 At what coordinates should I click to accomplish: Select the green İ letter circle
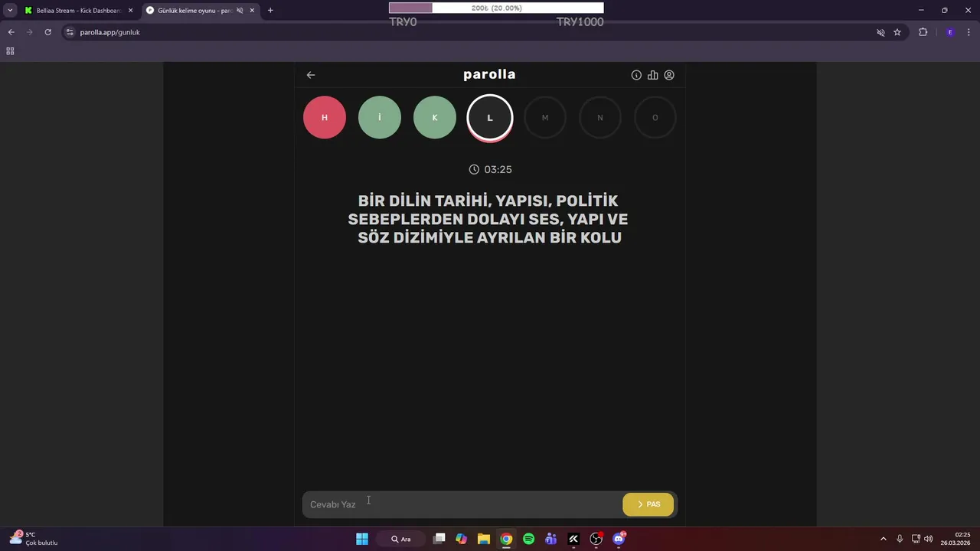380,117
